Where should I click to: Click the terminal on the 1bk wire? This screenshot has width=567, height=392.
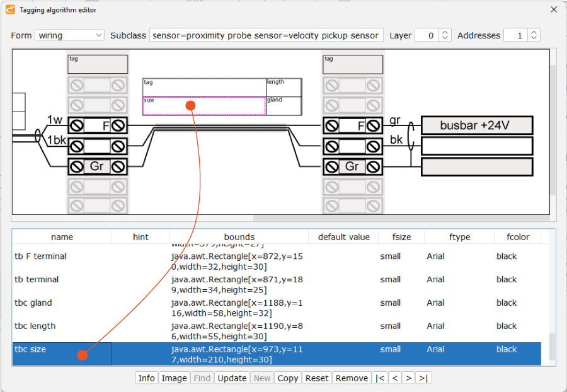[x=98, y=146]
